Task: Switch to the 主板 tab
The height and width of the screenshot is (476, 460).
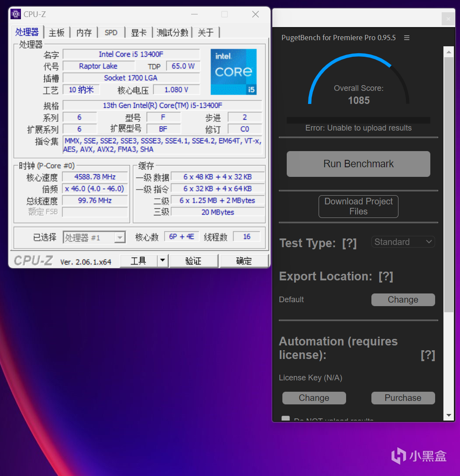Action: point(57,32)
